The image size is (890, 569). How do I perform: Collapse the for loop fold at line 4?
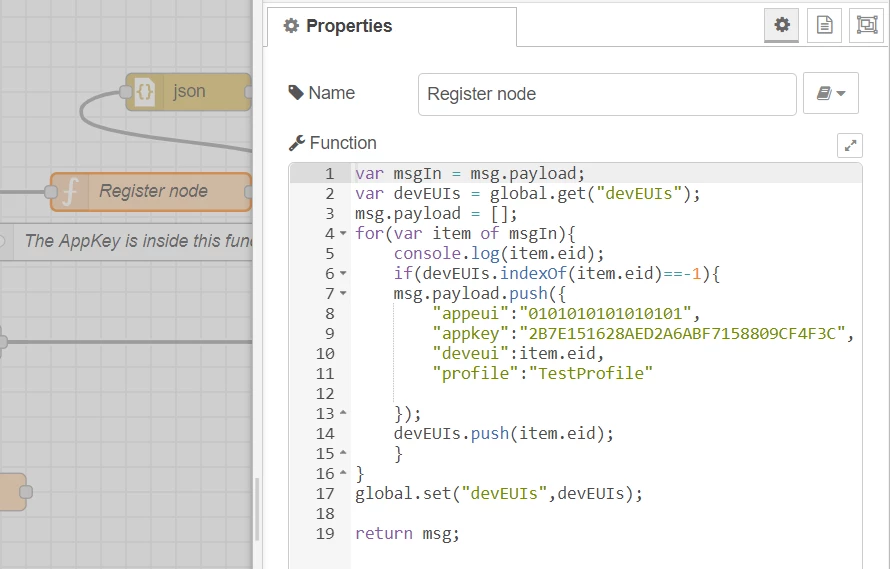[x=343, y=233]
